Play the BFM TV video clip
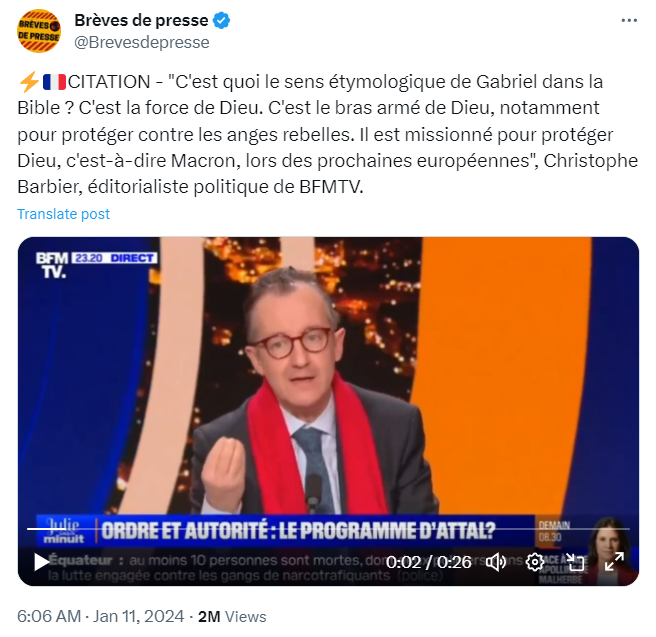This screenshot has width=656, height=637. tap(41, 562)
